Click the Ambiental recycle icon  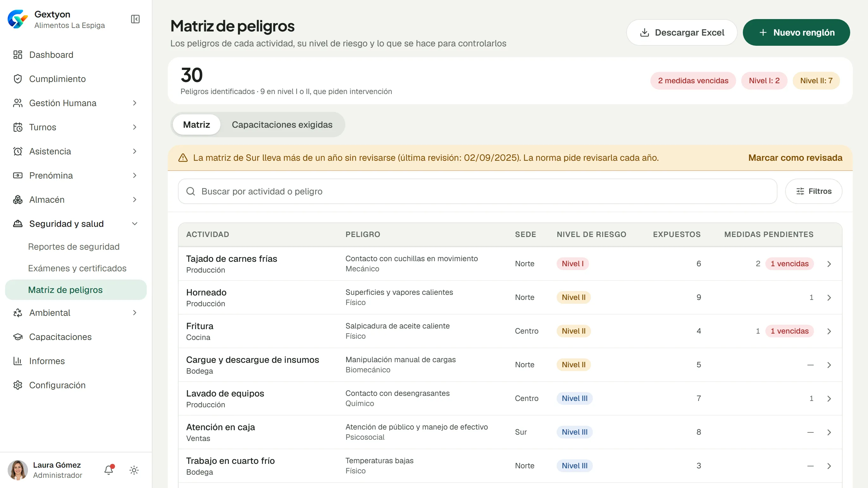pos(17,313)
